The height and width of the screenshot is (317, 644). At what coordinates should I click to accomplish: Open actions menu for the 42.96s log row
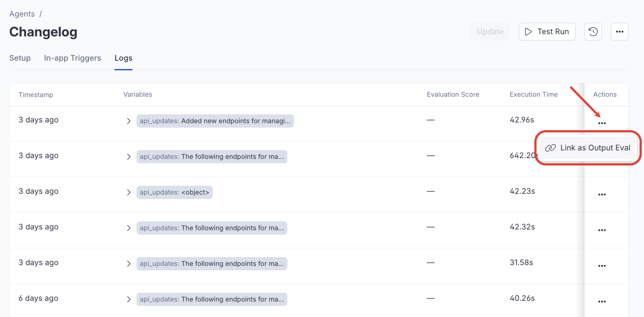[602, 123]
